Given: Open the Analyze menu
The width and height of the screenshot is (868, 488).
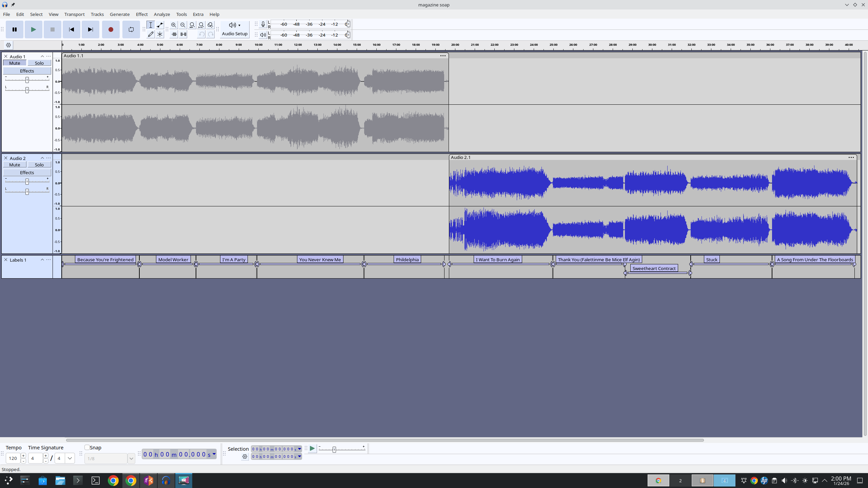Looking at the screenshot, I should click(x=162, y=14).
